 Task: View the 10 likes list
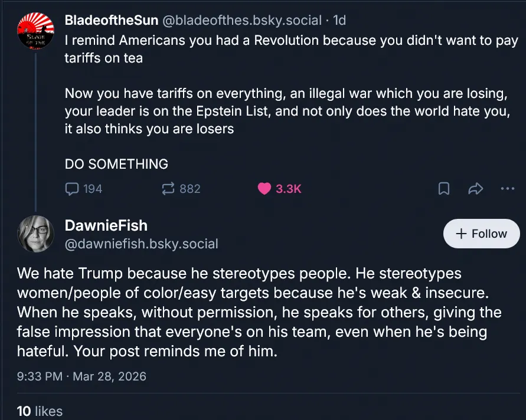tap(40, 411)
